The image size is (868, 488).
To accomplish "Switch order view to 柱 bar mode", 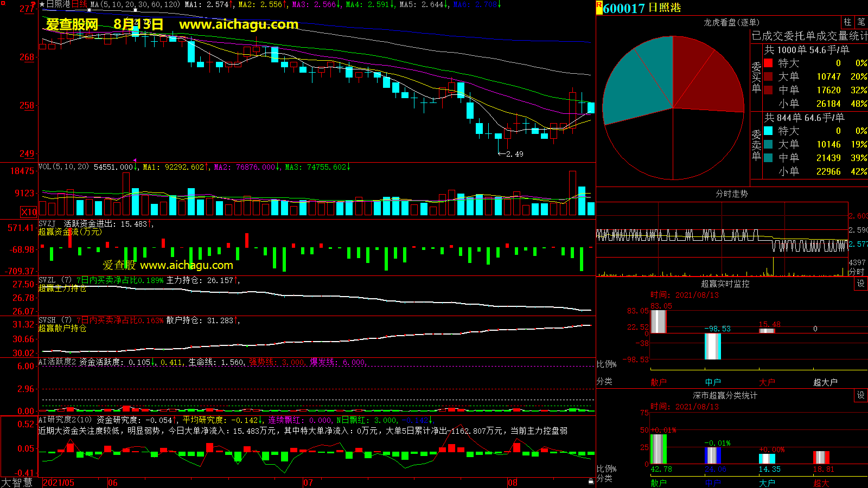I will coord(847,22).
